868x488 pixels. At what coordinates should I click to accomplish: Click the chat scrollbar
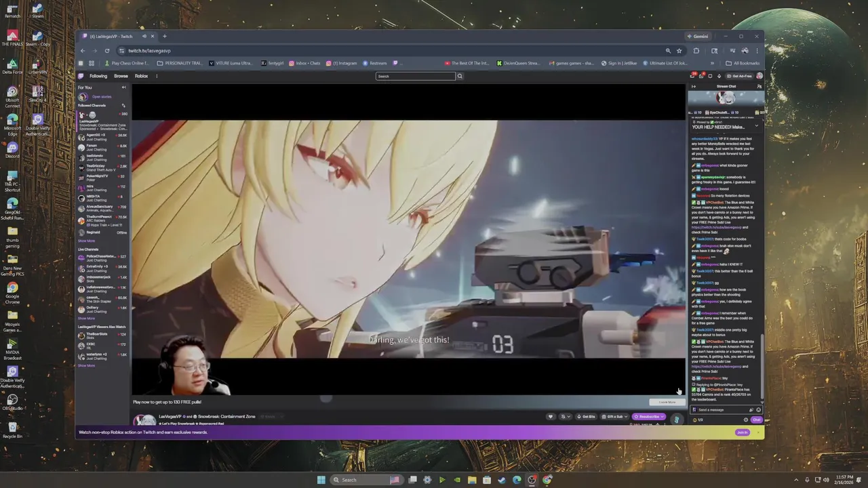[762, 366]
